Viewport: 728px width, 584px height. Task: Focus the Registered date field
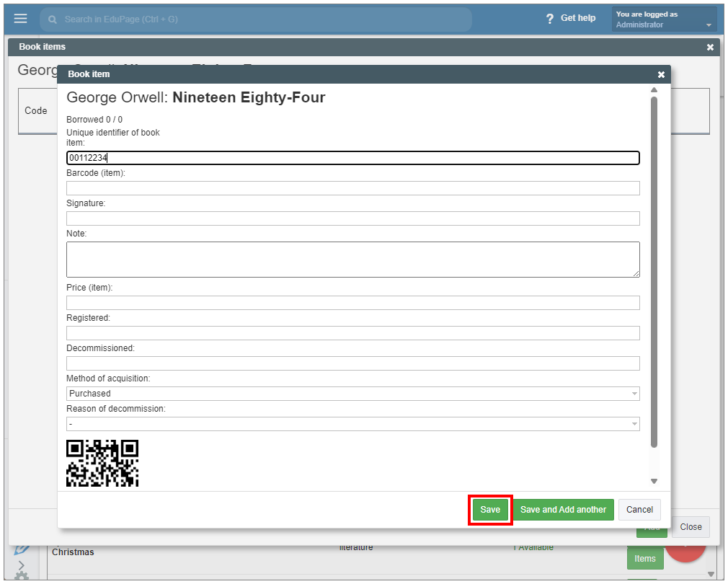(352, 333)
